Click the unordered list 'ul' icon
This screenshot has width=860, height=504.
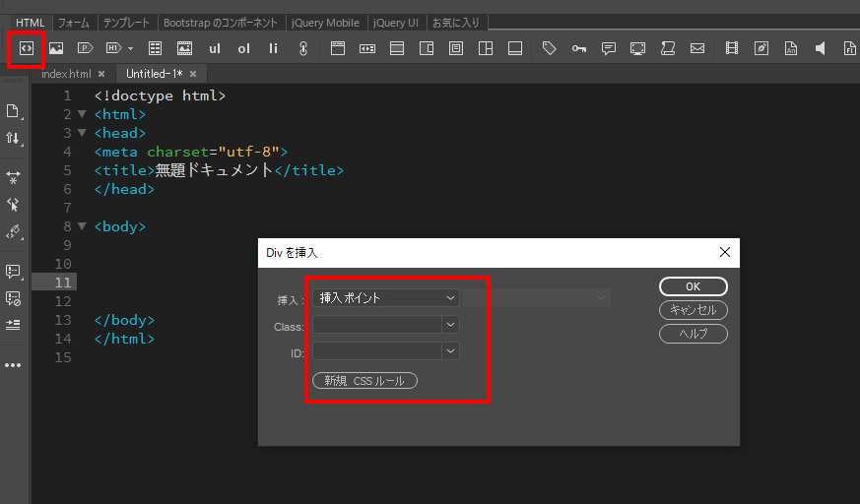(215, 48)
